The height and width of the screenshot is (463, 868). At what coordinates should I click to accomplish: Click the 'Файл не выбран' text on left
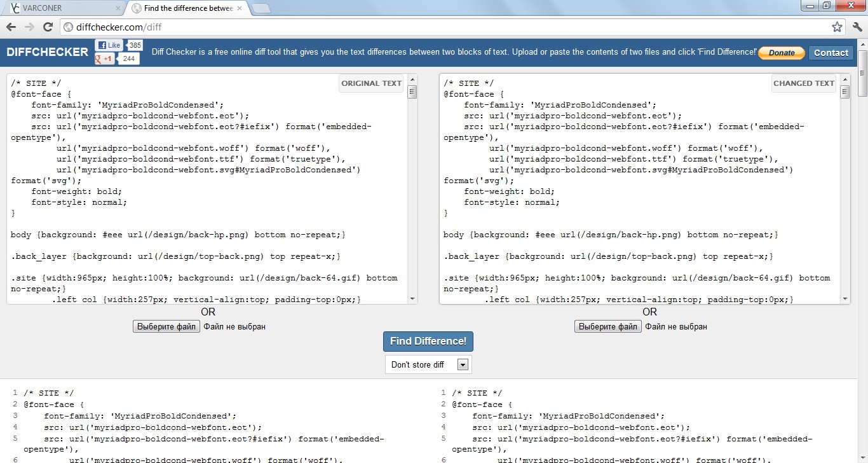[x=234, y=326]
